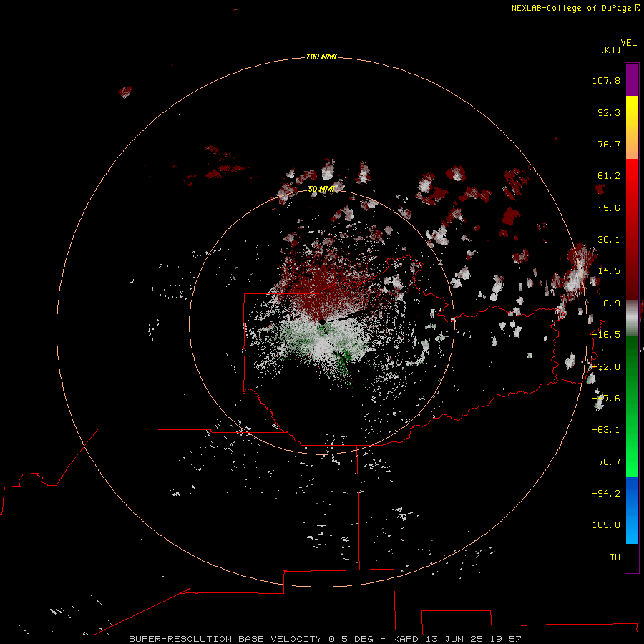Screen dimensions: 644x644
Task: Click the -78.7 legend value
Action: click(606, 462)
